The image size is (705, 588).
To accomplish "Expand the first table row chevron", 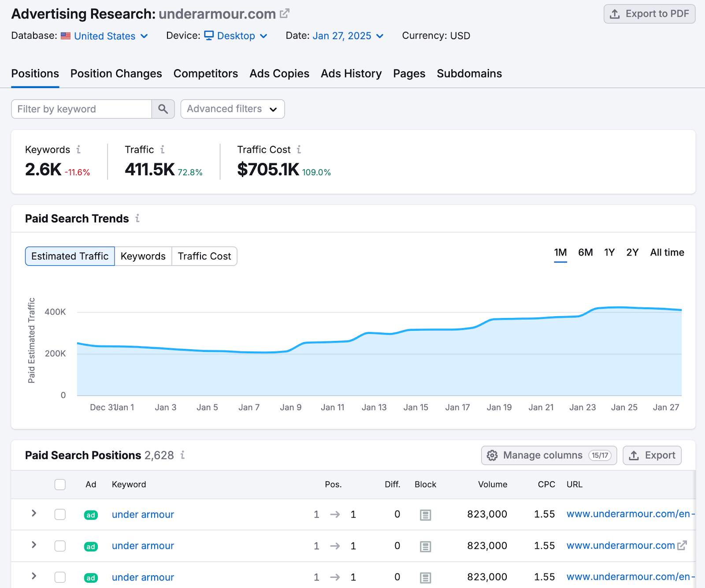I will [x=33, y=514].
